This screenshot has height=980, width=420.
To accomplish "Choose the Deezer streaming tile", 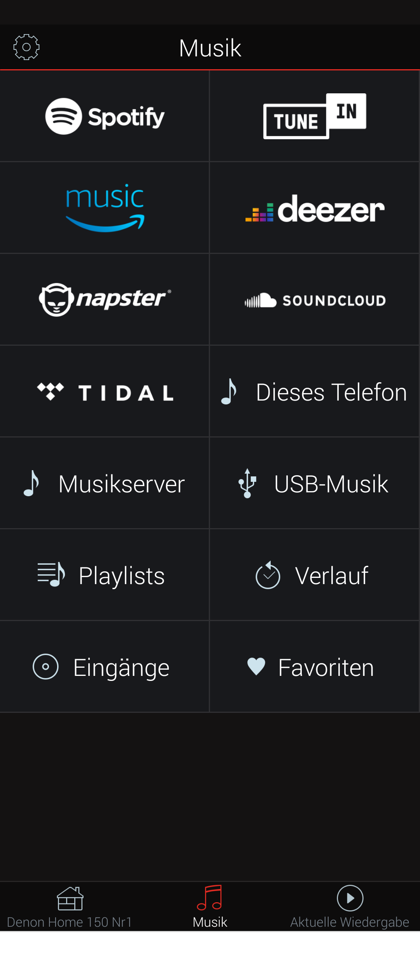I will point(314,209).
